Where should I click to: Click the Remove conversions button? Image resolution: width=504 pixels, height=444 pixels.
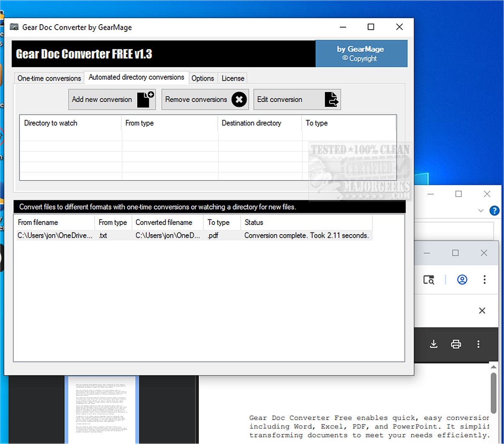[205, 100]
